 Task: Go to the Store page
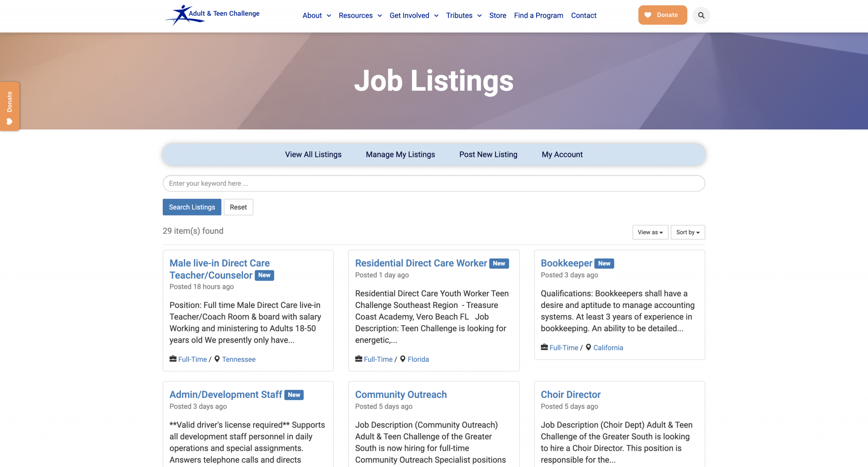point(498,15)
